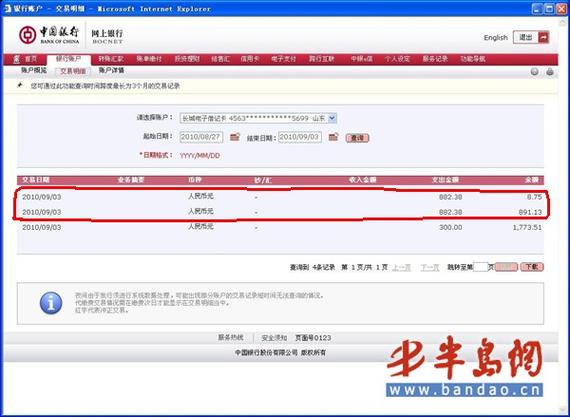Click the 安全须知 footer link
Screen dimensions: 570x417
tap(274, 338)
